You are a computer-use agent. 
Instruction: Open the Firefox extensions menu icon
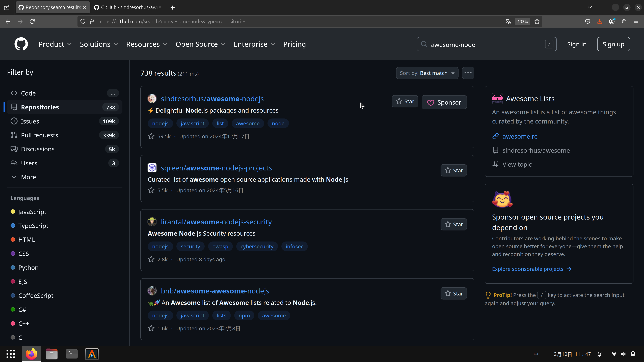[624, 21]
